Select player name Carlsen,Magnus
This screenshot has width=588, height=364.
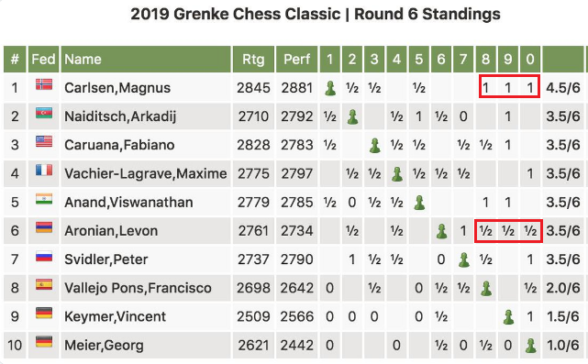point(117,88)
